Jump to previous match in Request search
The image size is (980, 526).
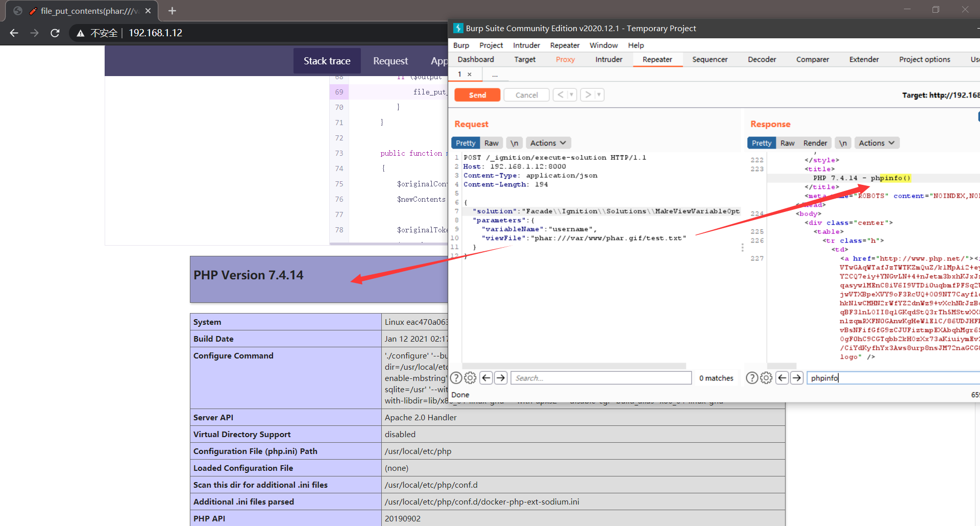click(486, 378)
